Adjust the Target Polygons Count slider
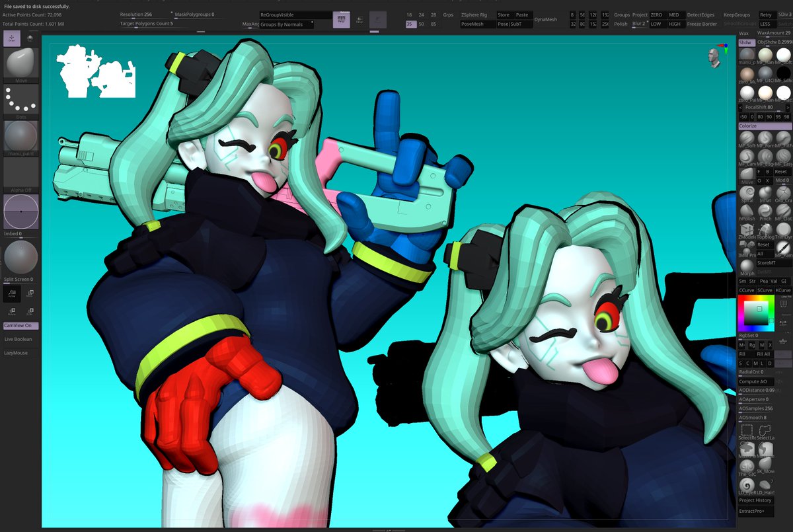Screen dimensions: 793x532 coord(153,24)
